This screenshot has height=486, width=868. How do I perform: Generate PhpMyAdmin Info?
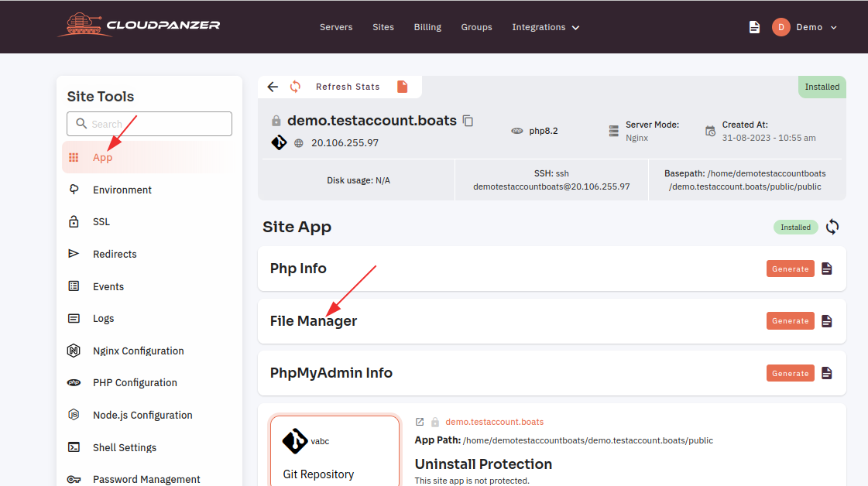790,373
